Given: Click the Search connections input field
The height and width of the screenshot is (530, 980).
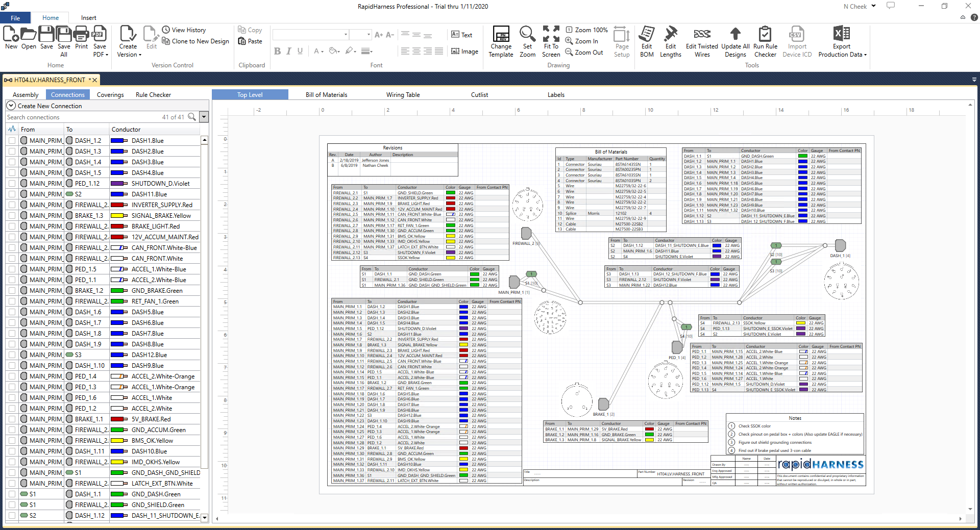Looking at the screenshot, I should pyautogui.click(x=82, y=117).
